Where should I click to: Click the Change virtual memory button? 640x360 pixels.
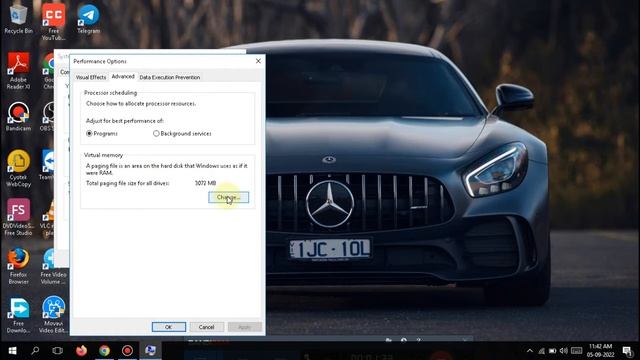229,197
